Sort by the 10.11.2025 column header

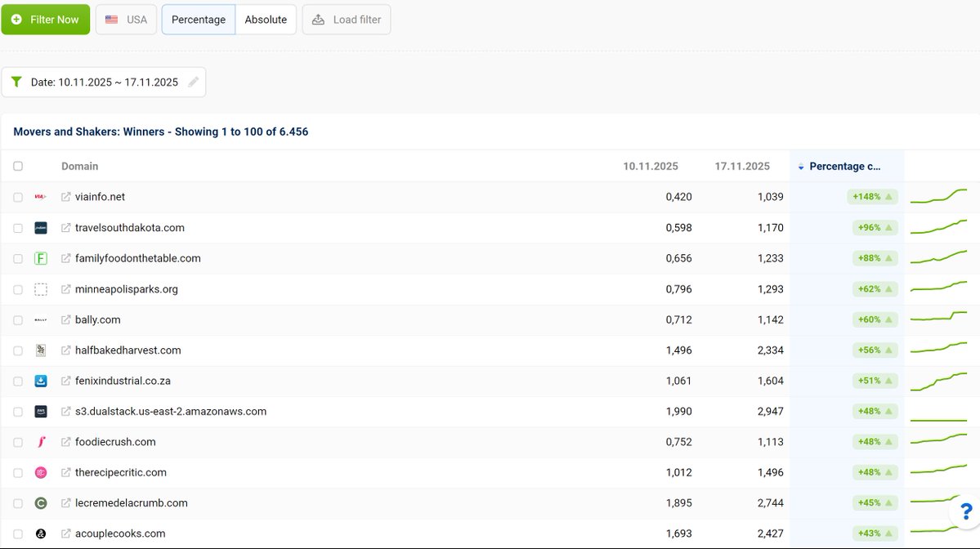tap(650, 166)
